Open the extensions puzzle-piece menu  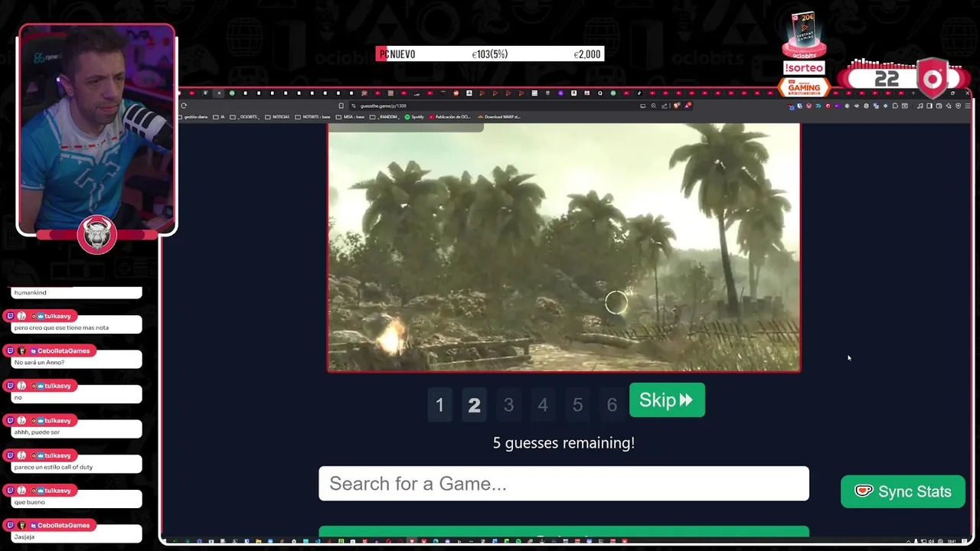pos(895,106)
